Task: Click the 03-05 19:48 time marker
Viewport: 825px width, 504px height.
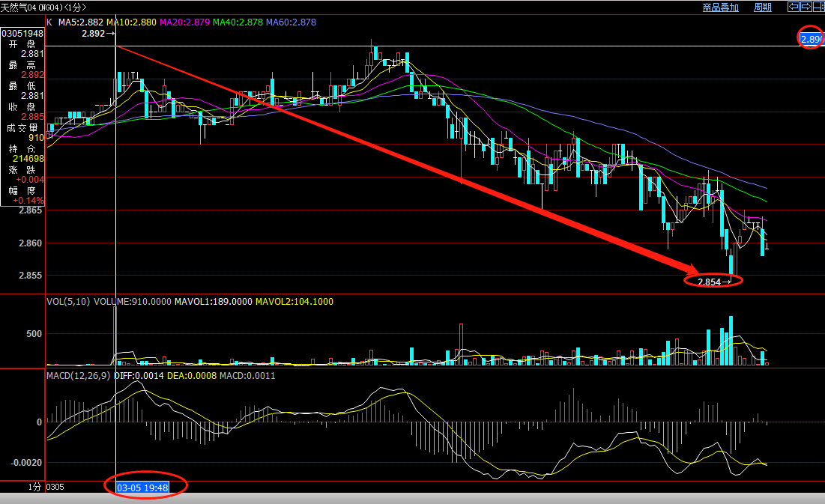Action: click(x=142, y=488)
